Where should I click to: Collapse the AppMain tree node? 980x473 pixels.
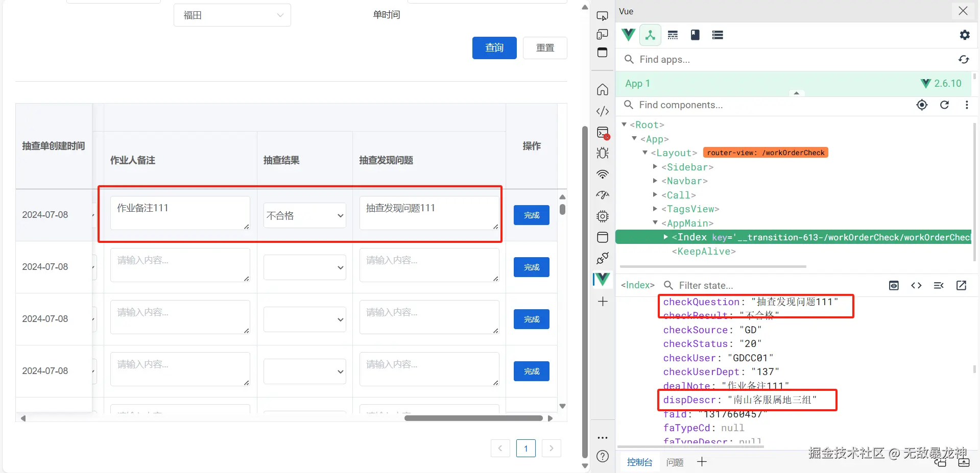[655, 222]
